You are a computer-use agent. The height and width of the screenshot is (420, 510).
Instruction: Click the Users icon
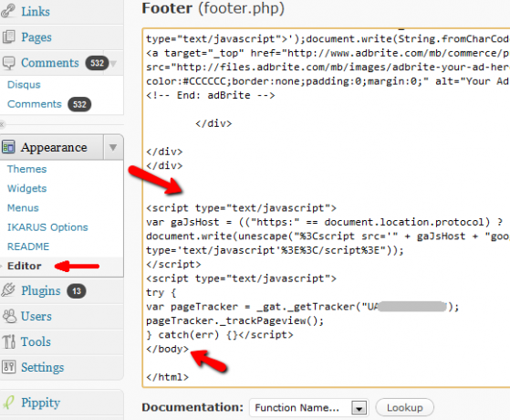(9, 316)
